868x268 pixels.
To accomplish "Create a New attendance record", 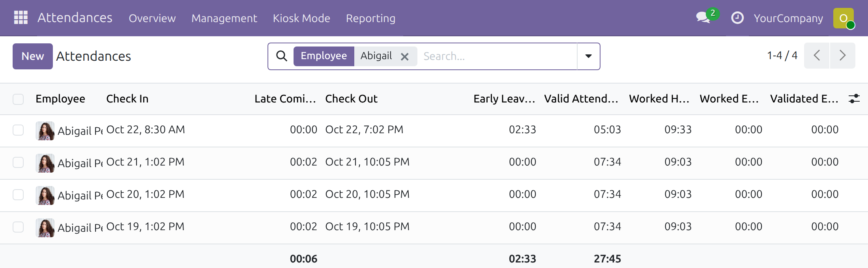I will click(x=33, y=56).
